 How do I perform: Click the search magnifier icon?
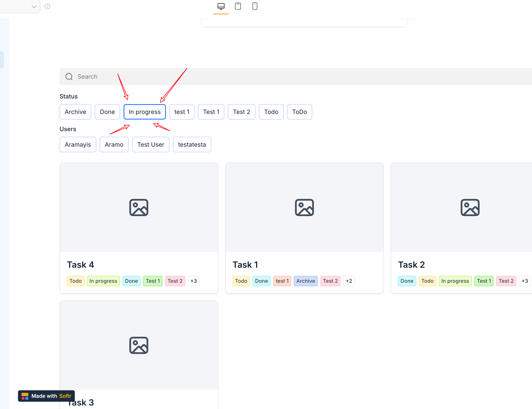(x=69, y=77)
